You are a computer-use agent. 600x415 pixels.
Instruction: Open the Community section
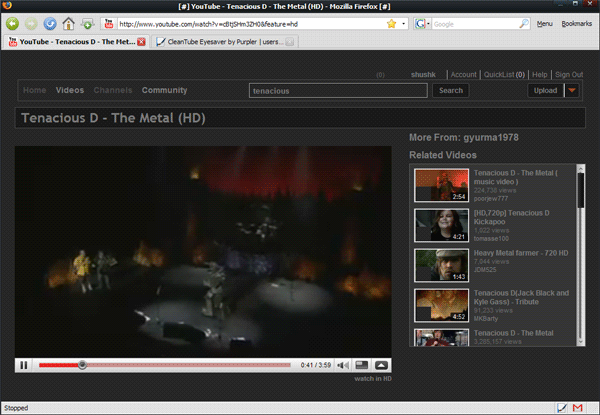165,90
